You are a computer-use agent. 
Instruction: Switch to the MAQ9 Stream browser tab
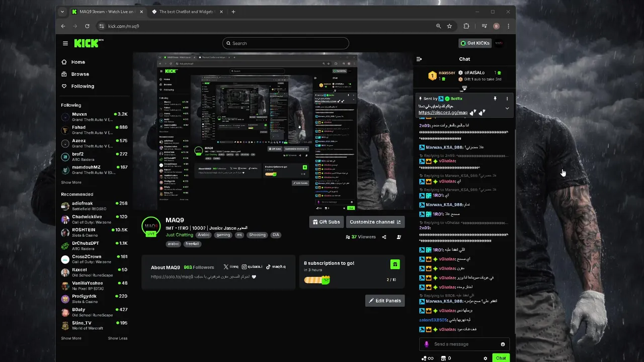pos(107,12)
